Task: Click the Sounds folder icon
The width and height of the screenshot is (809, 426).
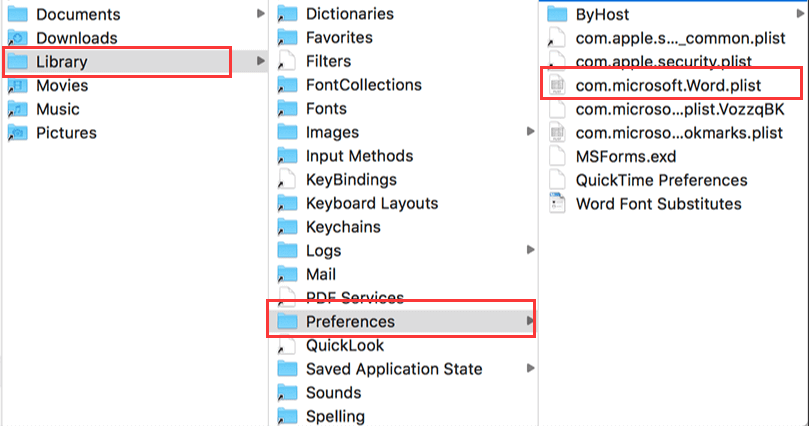Action: point(287,392)
